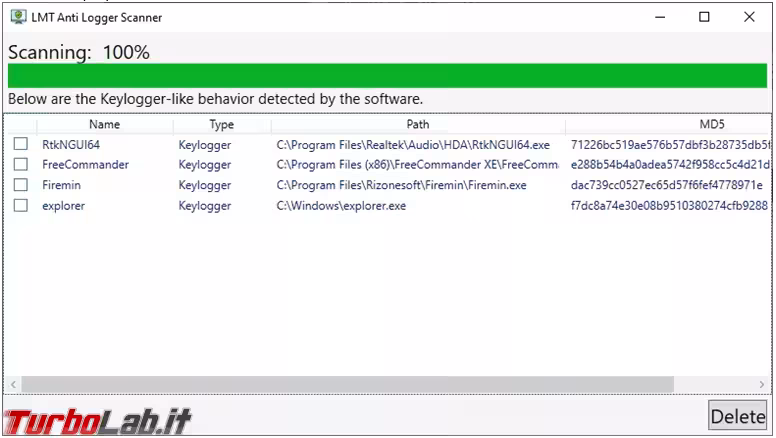
Task: Click the horizontal scrollbar thumb
Action: tap(347, 384)
